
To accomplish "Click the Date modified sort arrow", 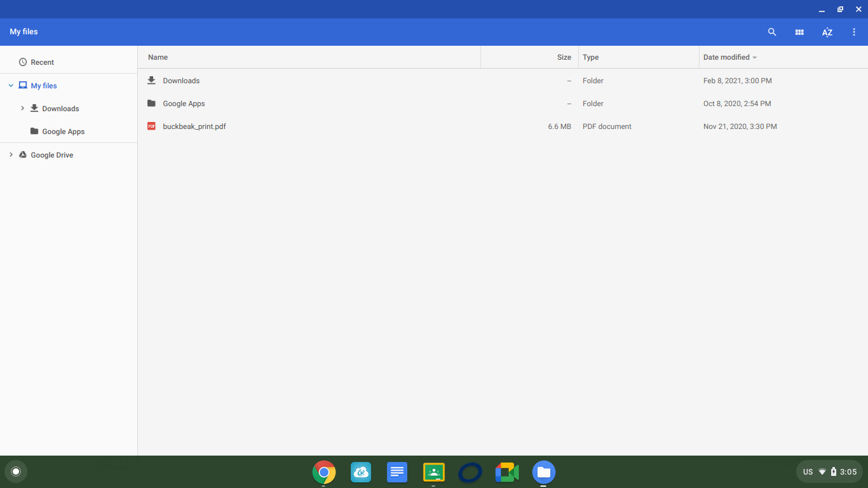I will 755,58.
